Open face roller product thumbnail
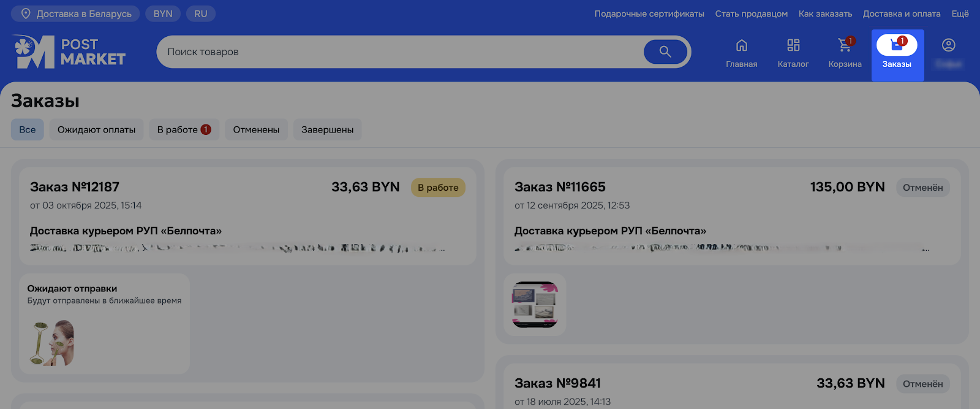 [x=52, y=343]
